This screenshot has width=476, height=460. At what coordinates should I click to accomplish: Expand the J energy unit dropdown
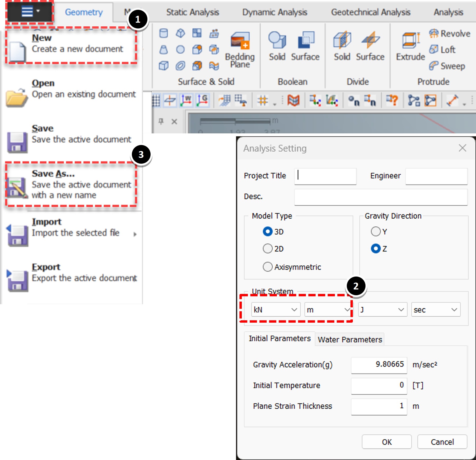tap(383, 309)
